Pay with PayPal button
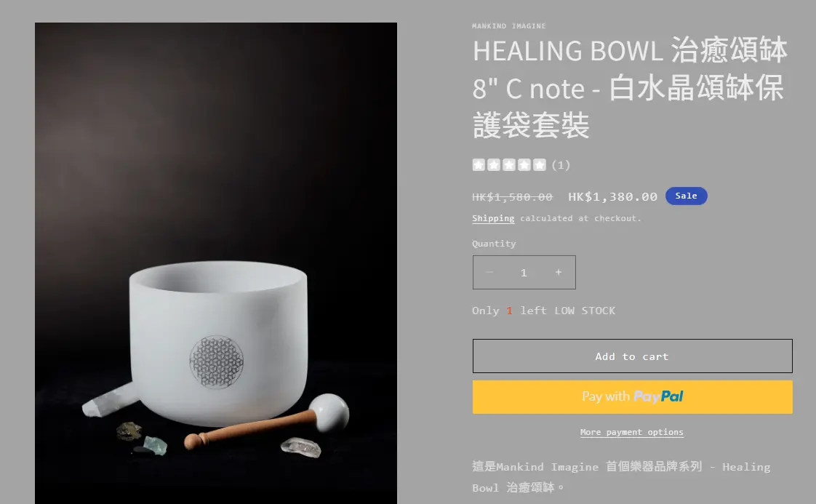Screen dimensions: 816x504 tap(632, 397)
